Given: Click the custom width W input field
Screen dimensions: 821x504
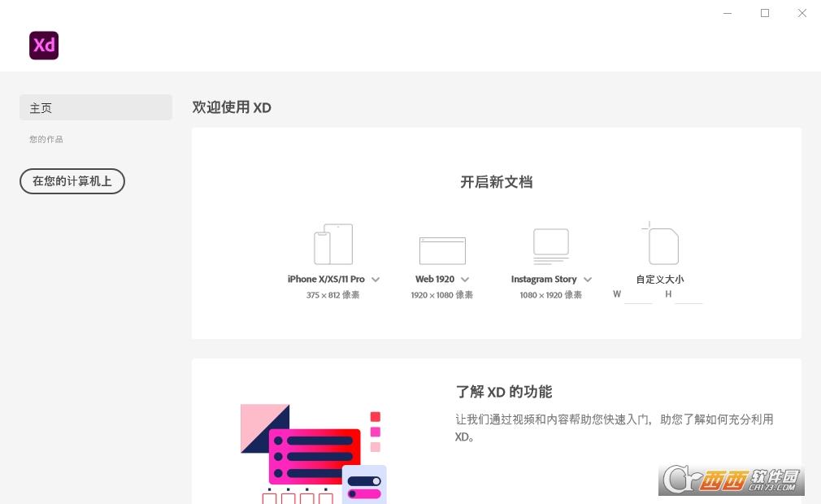Looking at the screenshot, I should pyautogui.click(x=639, y=295).
